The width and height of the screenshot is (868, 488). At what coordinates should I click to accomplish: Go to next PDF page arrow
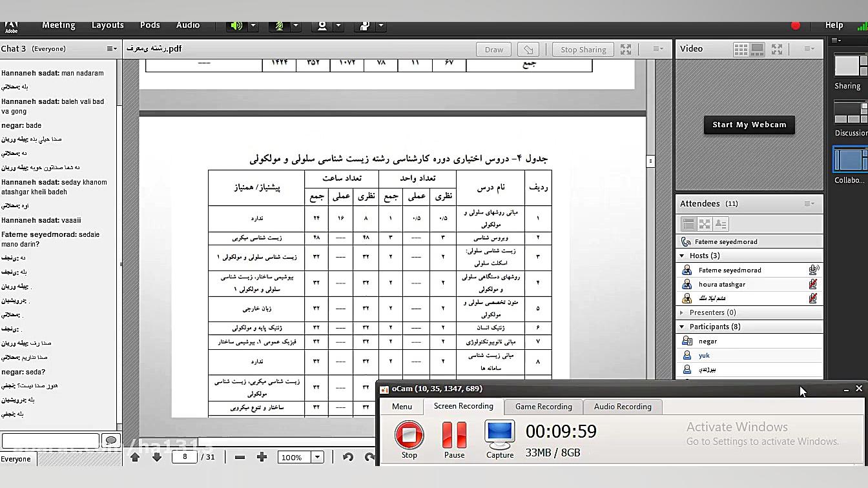tap(156, 457)
